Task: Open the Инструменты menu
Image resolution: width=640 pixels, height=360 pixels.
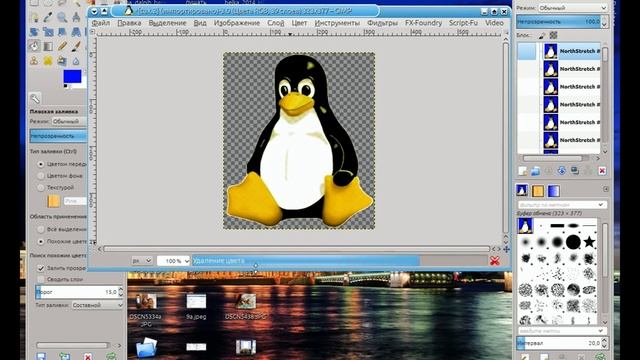Action: coord(337,23)
